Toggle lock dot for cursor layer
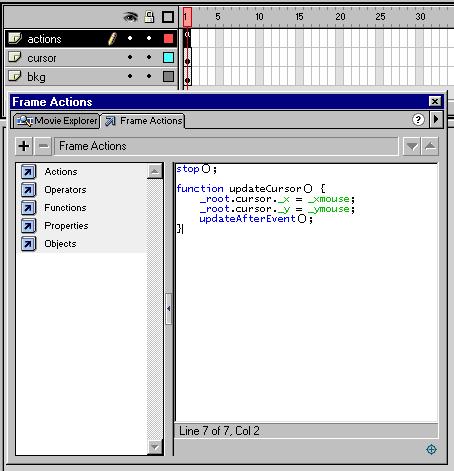 coord(149,57)
